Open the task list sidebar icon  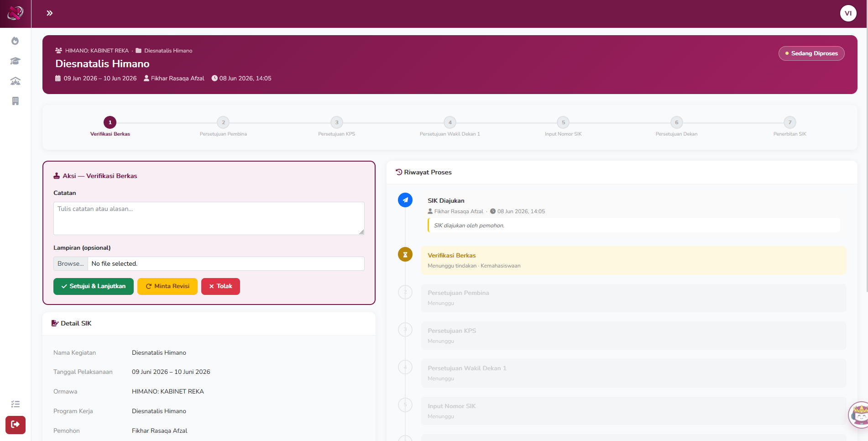pos(15,404)
